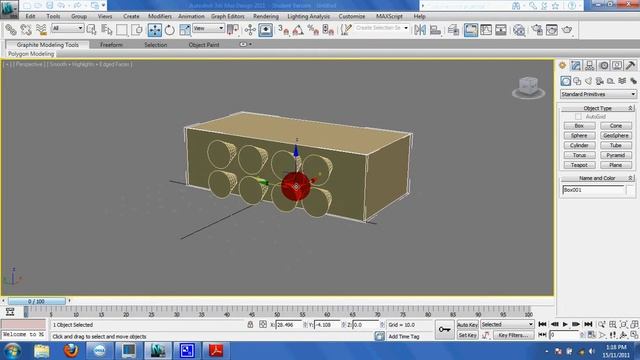Toggle 3D Snaps
Screen dimensions: 640x360
pos(283,29)
